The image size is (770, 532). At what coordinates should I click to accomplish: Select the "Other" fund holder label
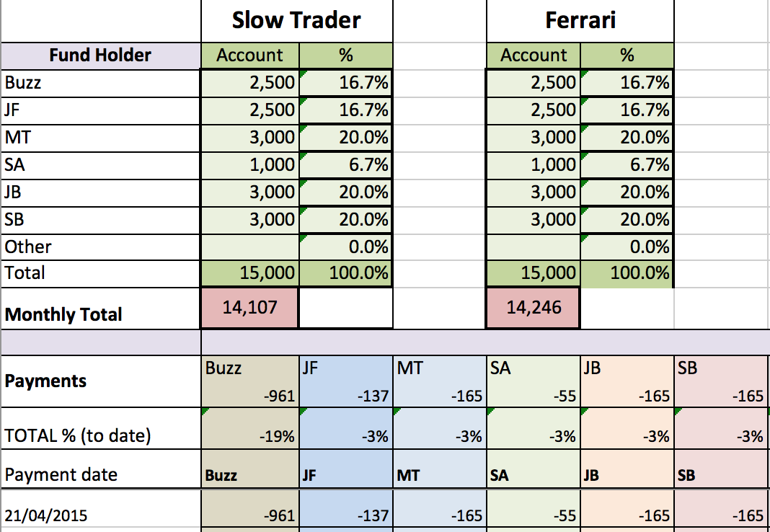[x=100, y=247]
